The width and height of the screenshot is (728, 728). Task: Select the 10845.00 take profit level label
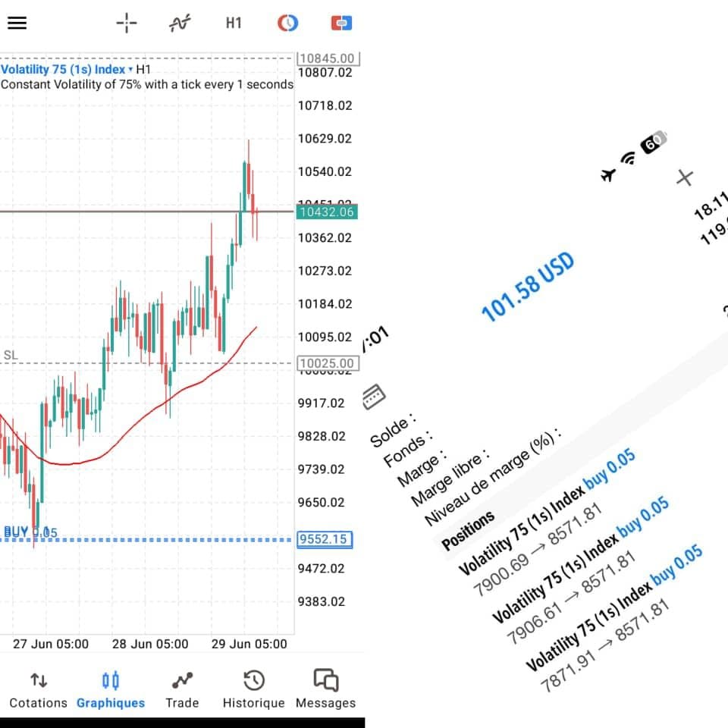click(x=327, y=58)
